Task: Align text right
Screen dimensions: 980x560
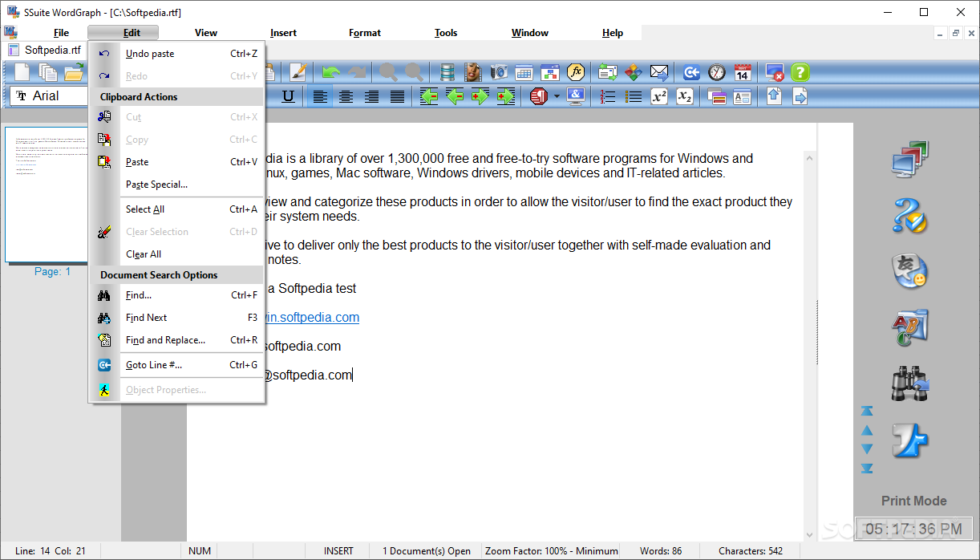Action: coord(371,97)
